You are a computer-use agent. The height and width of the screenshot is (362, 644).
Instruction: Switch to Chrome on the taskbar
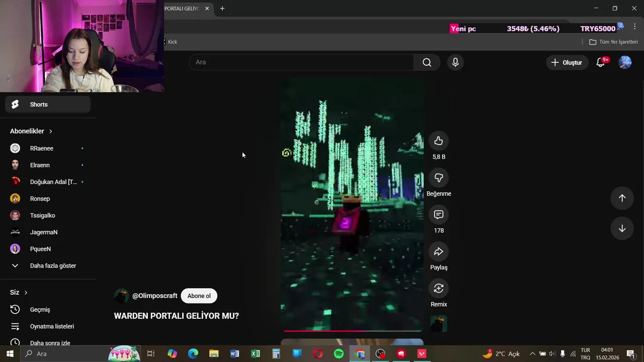360,354
